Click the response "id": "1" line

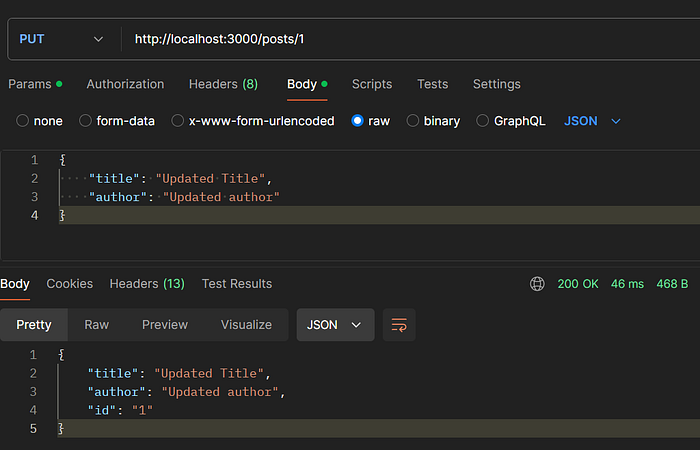click(120, 410)
